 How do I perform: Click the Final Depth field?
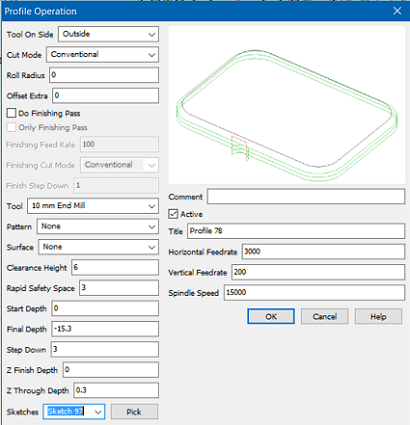point(105,329)
